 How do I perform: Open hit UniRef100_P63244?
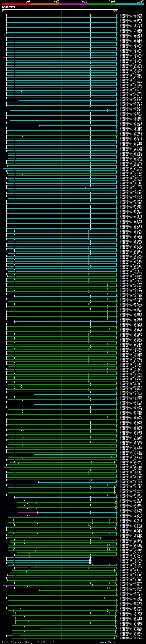(x=131, y=67)
